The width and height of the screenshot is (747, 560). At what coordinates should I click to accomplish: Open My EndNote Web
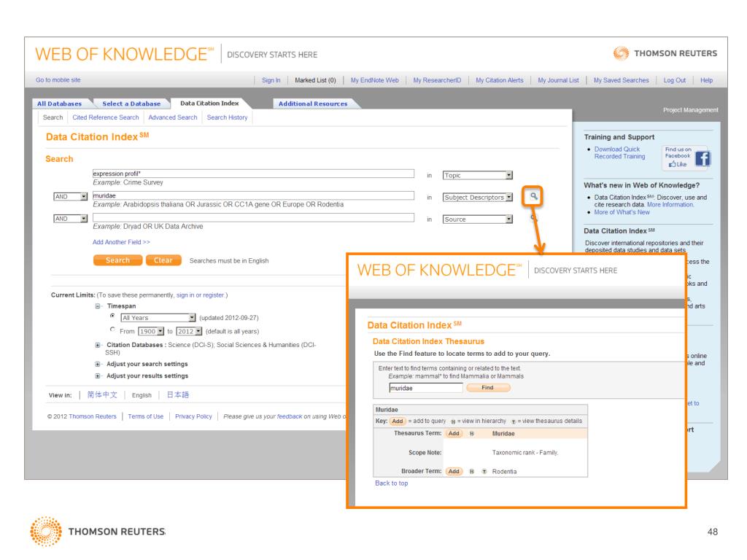(x=375, y=80)
